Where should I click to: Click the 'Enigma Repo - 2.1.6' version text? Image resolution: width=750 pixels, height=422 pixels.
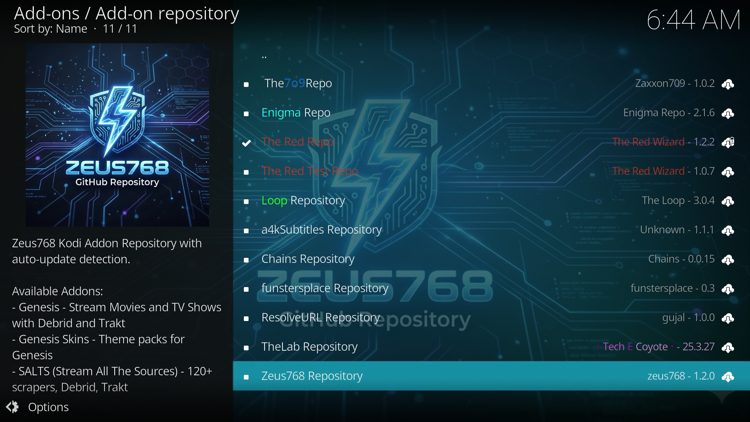click(x=669, y=113)
